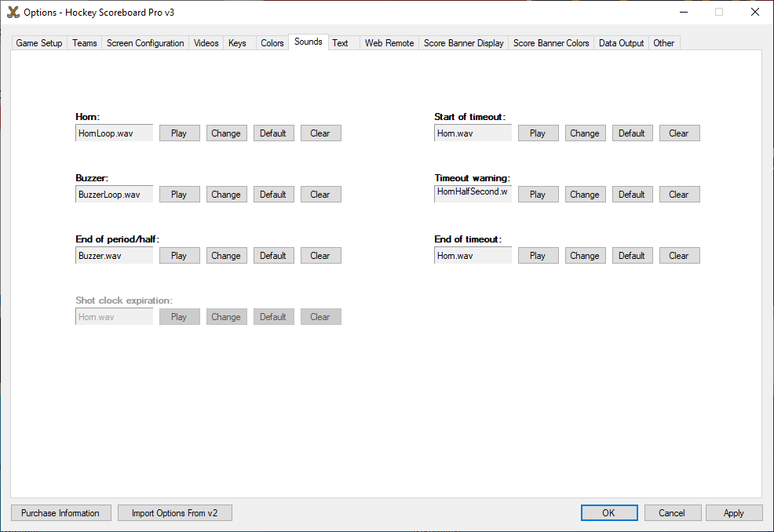Apply the sound settings

734,513
